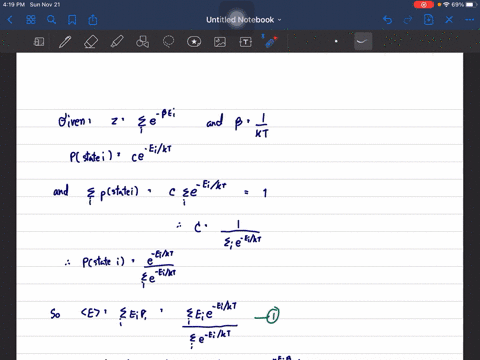
Task: Open the share and export menu
Action: tap(93, 20)
